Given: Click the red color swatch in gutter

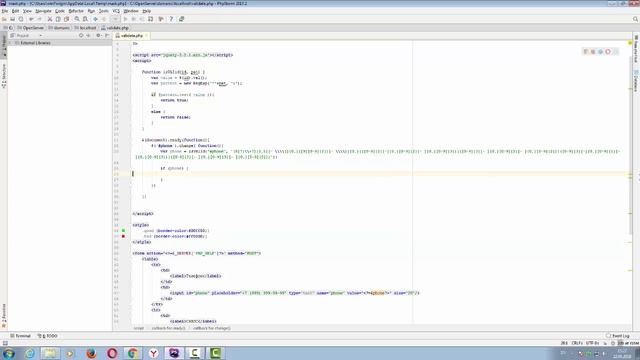Looking at the screenshot, I should pos(123,236).
